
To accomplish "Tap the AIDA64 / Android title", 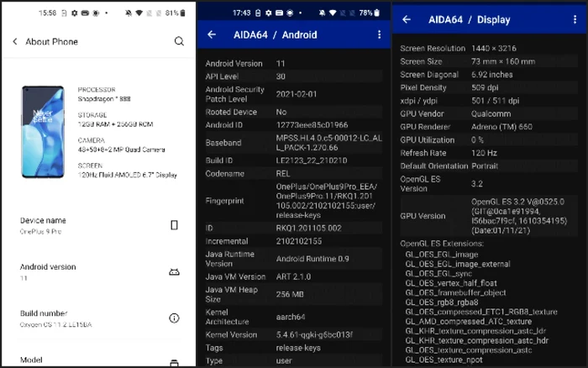I will click(x=276, y=35).
